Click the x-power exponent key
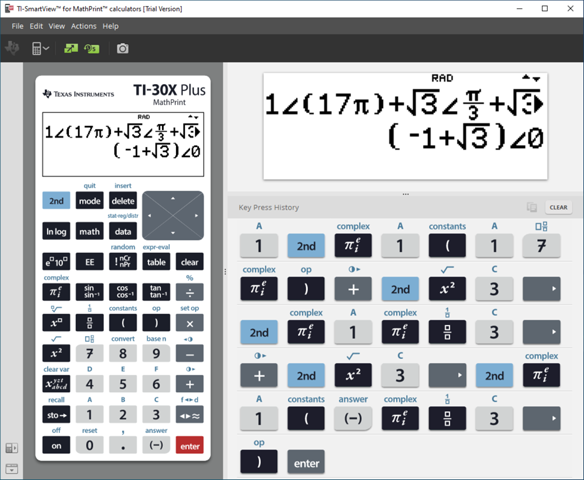The height and width of the screenshot is (480, 584). pos(56,323)
